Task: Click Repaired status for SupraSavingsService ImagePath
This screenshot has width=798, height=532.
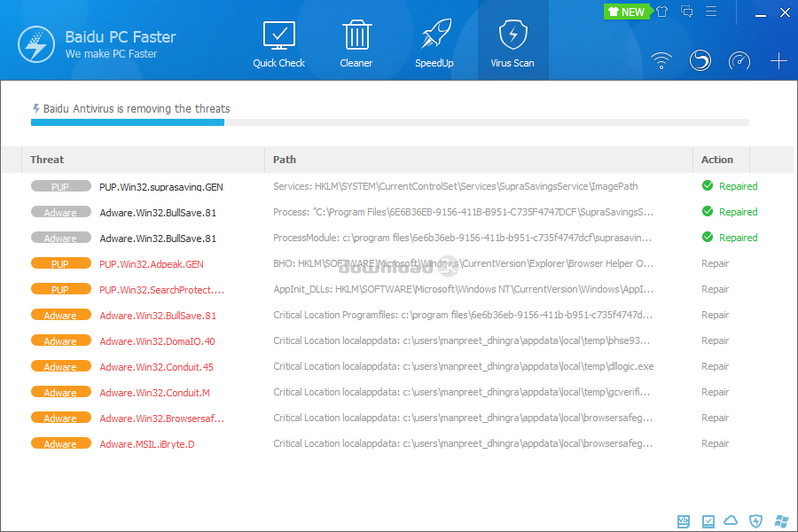Action: (738, 186)
